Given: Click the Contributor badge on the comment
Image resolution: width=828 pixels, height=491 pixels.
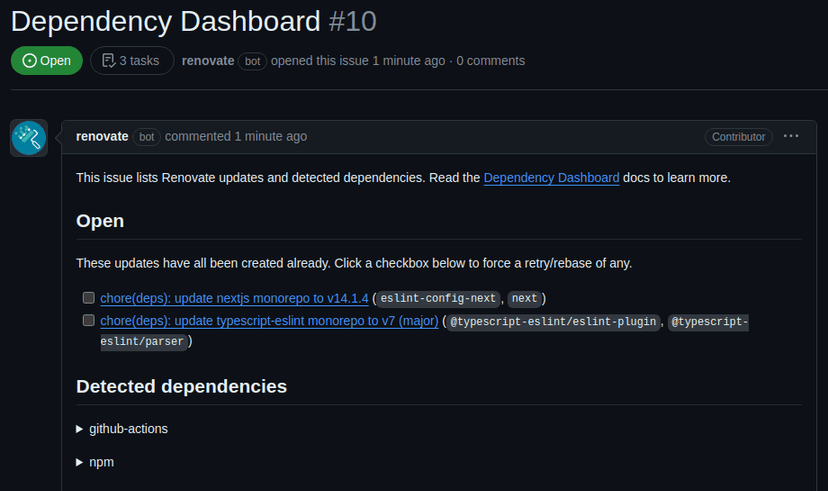Looking at the screenshot, I should (x=739, y=137).
